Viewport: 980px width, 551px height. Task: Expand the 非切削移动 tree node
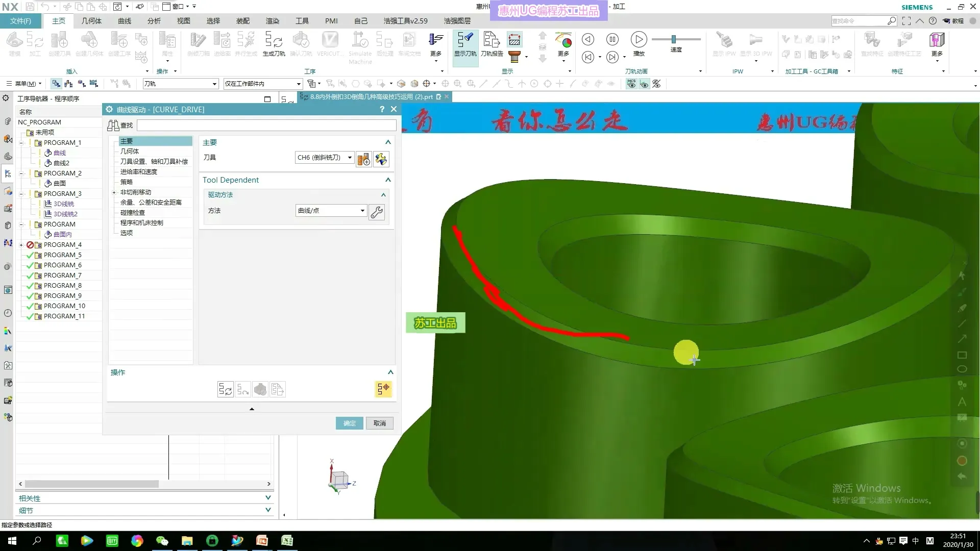(114, 192)
